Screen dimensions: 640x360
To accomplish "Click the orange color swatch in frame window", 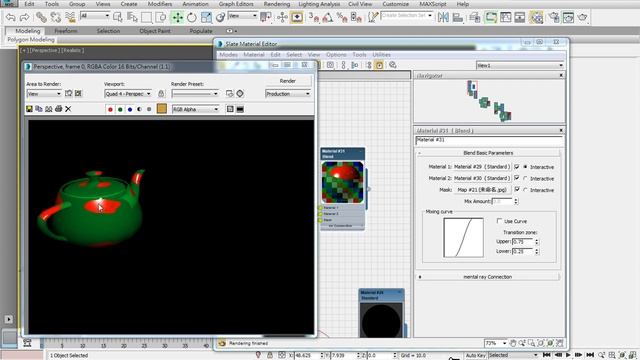I will (x=162, y=109).
